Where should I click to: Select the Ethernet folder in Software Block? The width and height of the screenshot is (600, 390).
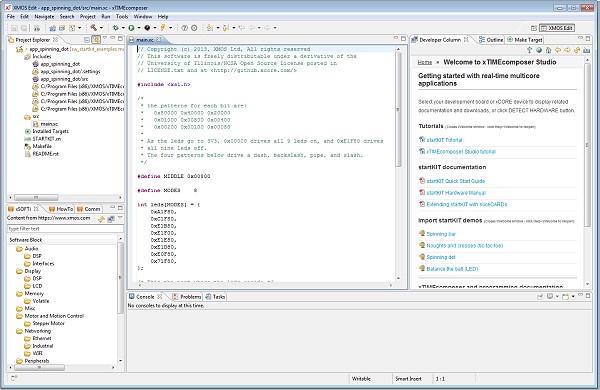pos(42,338)
